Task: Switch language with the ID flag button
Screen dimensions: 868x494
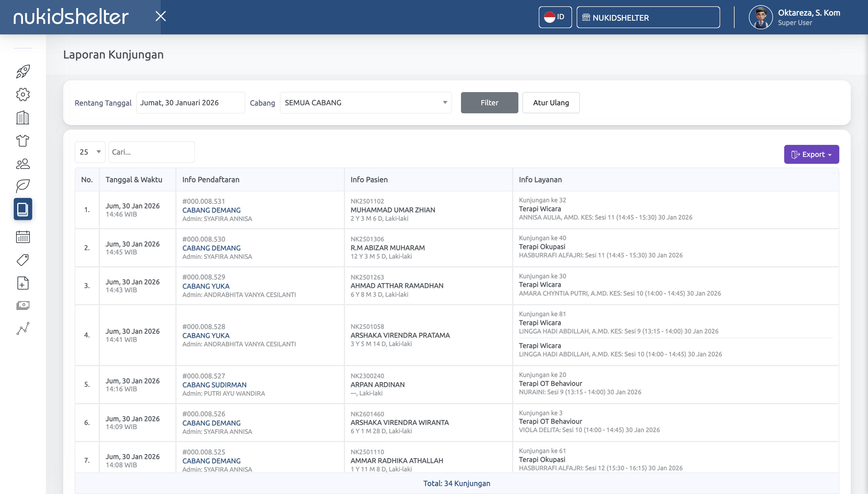Action: 555,17
